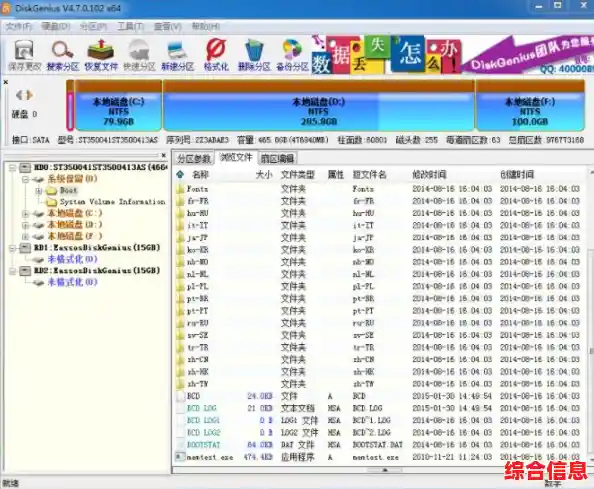The height and width of the screenshot is (489, 594).
Task: Select the pt-BR folder row
Action: (378, 298)
